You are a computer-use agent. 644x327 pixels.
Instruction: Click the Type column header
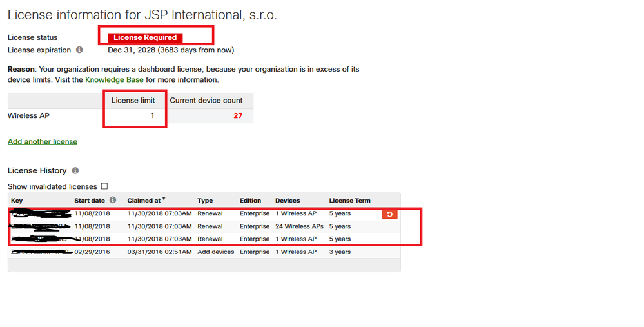(x=205, y=201)
